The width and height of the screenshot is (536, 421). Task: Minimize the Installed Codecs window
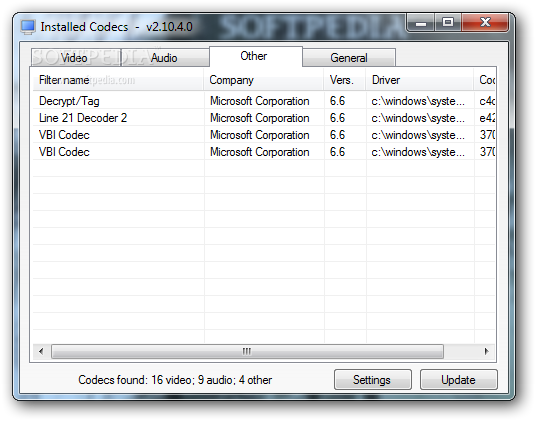pyautogui.click(x=420, y=23)
